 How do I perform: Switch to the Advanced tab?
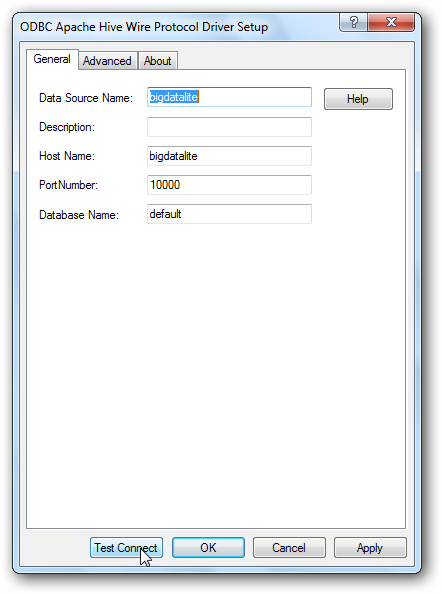coord(108,61)
